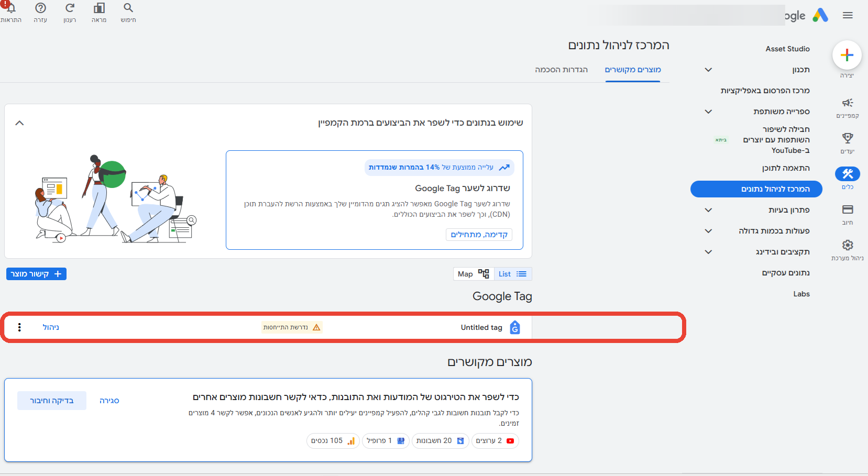Open the notifications bell icon
The image size is (868, 476).
(10, 8)
